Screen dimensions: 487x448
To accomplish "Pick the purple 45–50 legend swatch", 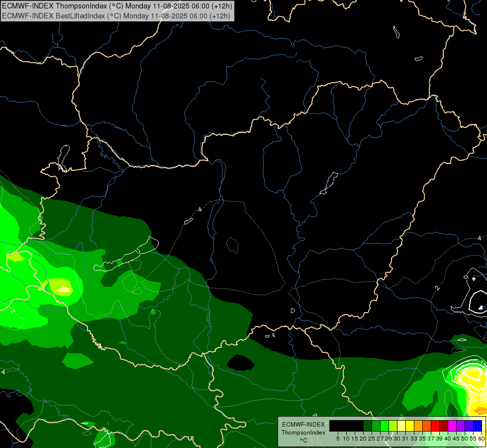I will pos(461,426).
